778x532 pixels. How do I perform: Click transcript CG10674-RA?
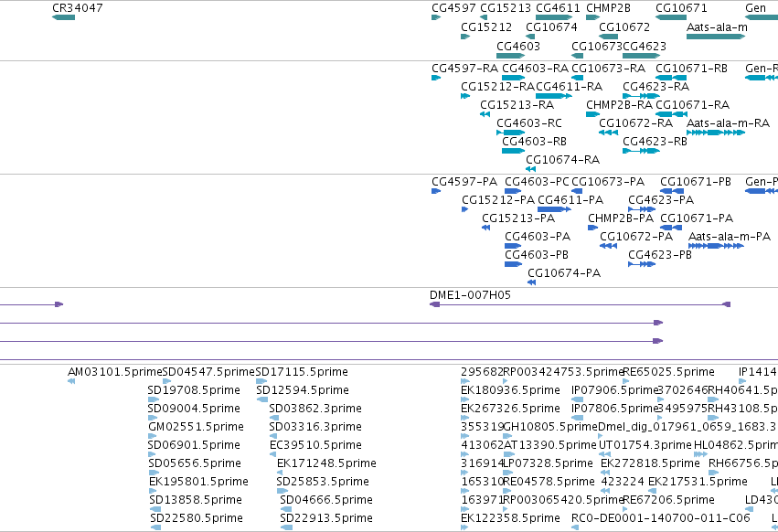point(530,169)
